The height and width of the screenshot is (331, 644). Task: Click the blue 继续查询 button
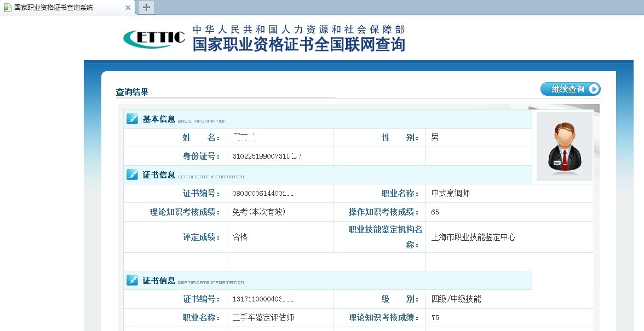click(x=570, y=89)
